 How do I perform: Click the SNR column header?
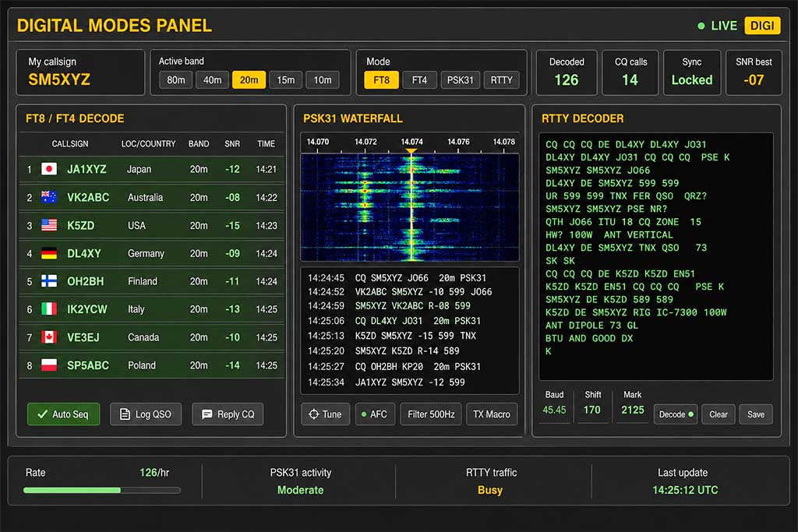(232, 144)
